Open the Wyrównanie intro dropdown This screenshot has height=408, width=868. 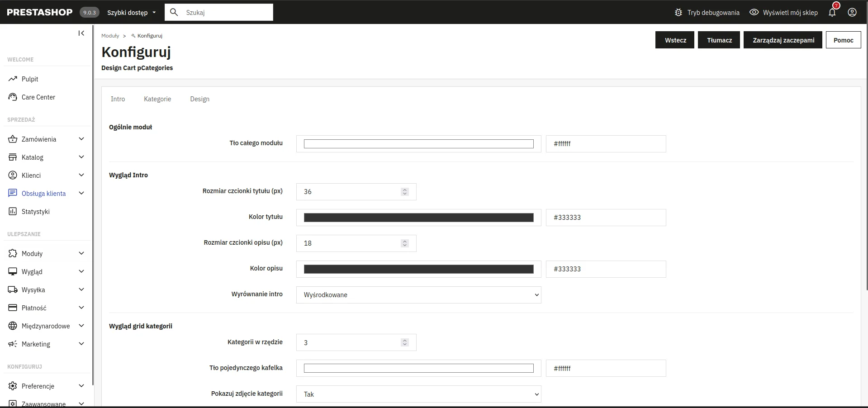click(418, 295)
